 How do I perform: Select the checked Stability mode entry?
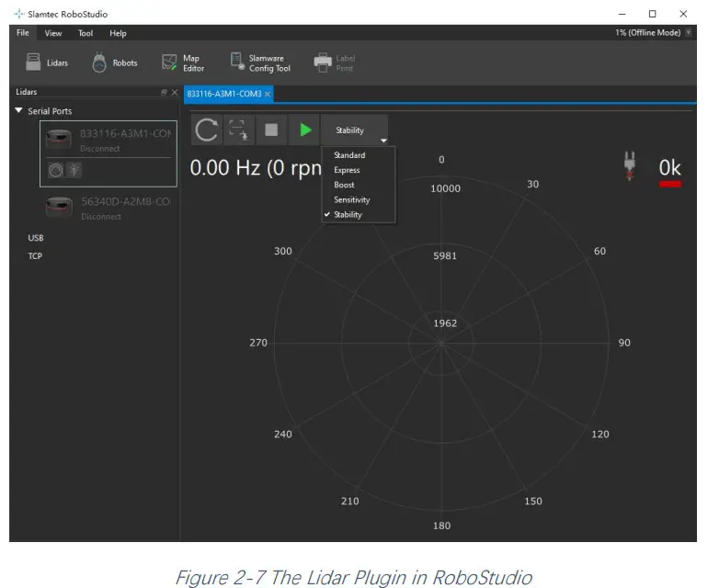pyautogui.click(x=348, y=214)
